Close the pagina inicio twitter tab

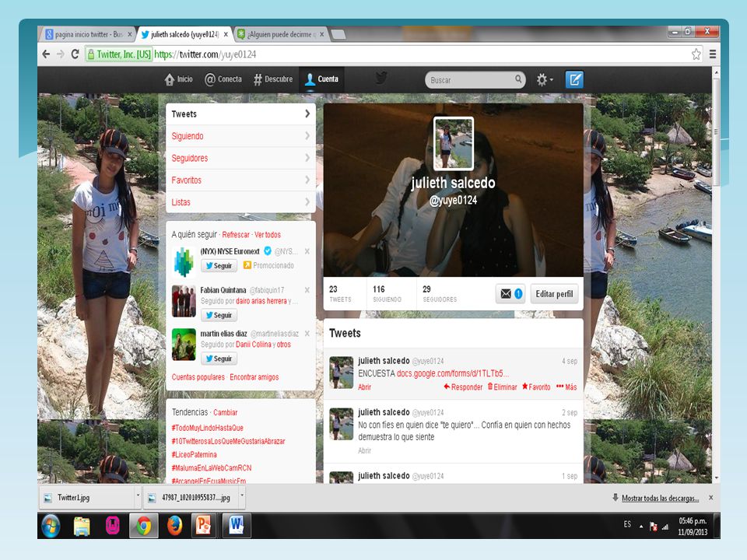(130, 34)
